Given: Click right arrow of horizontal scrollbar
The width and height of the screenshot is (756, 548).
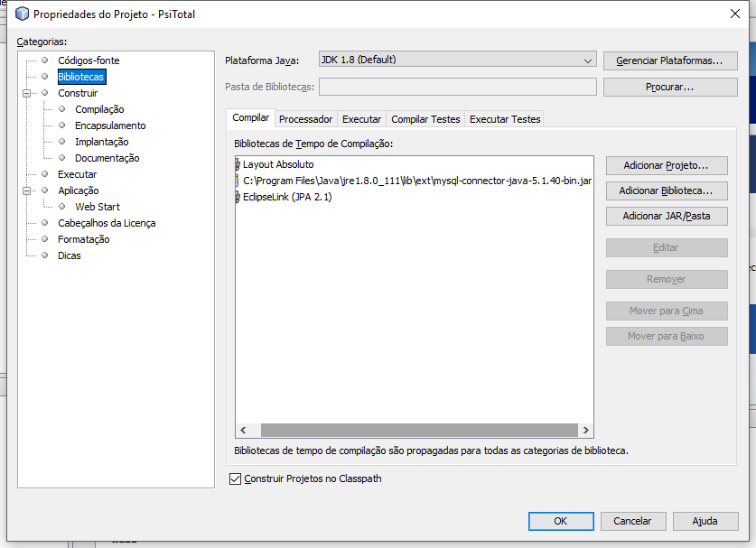Looking at the screenshot, I should point(586,430).
